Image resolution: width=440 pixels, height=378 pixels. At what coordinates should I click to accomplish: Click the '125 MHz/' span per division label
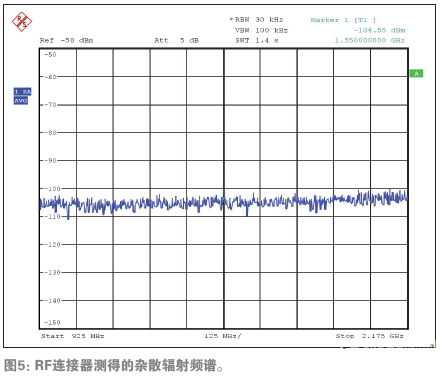pyautogui.click(x=222, y=336)
